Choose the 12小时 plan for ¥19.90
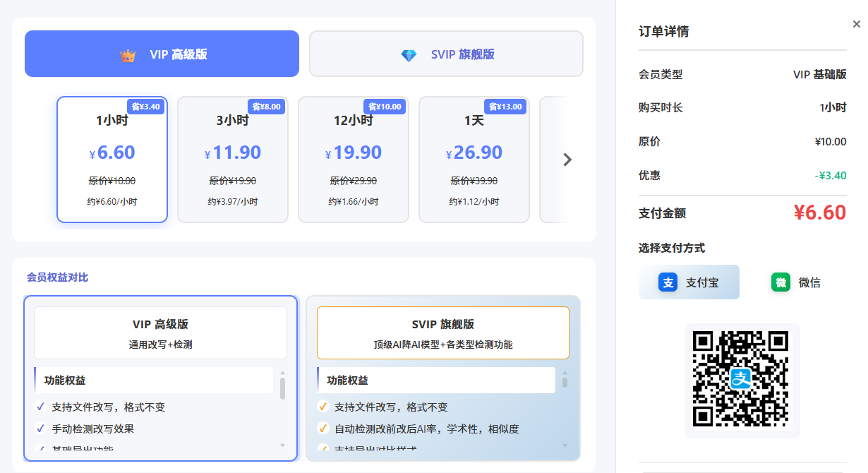868x473 pixels. (x=354, y=160)
